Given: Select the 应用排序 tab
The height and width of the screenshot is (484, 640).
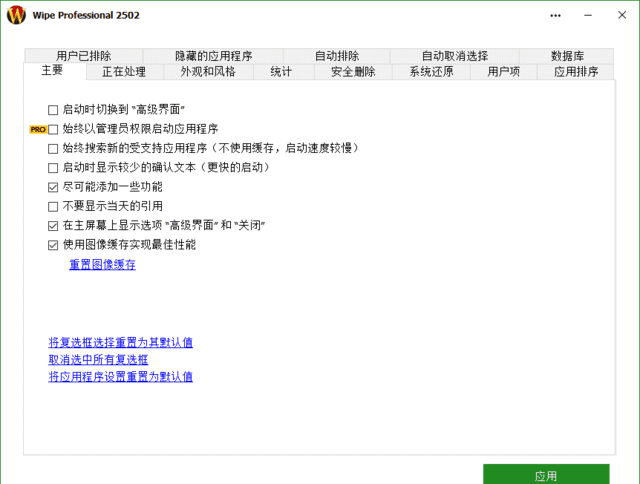Looking at the screenshot, I should pyautogui.click(x=576, y=72).
